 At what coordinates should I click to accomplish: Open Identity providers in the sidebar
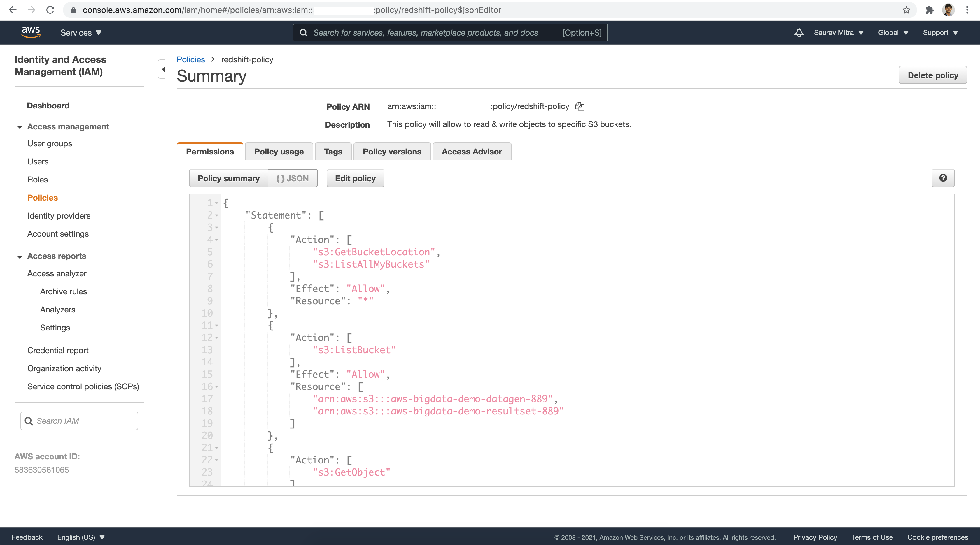click(59, 216)
